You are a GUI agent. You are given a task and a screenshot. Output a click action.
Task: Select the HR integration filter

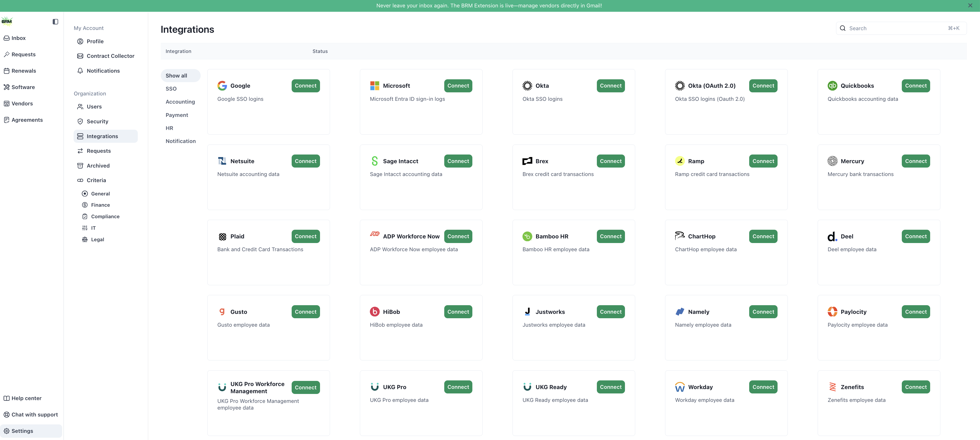[x=169, y=128]
